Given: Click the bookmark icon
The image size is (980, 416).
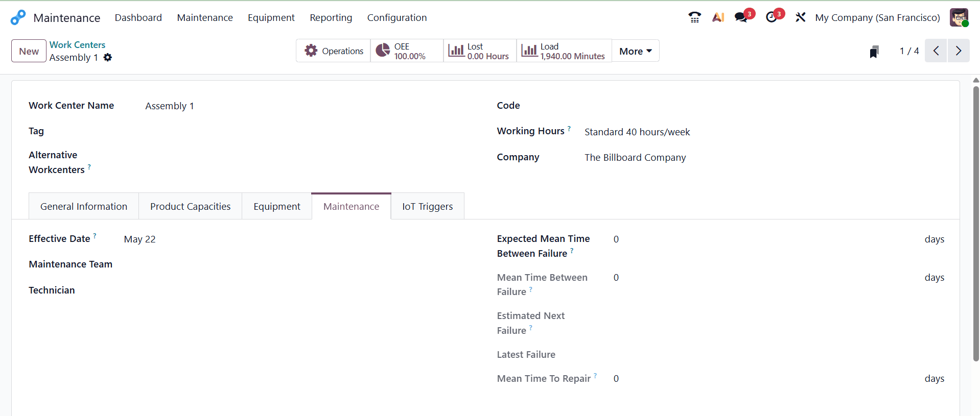Looking at the screenshot, I should point(874,51).
